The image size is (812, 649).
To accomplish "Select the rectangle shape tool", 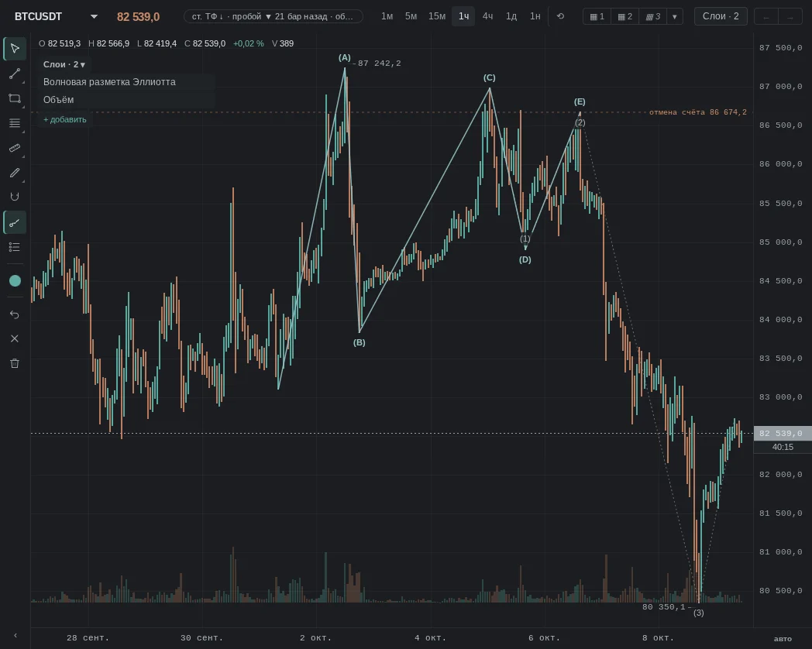I will (x=15, y=98).
